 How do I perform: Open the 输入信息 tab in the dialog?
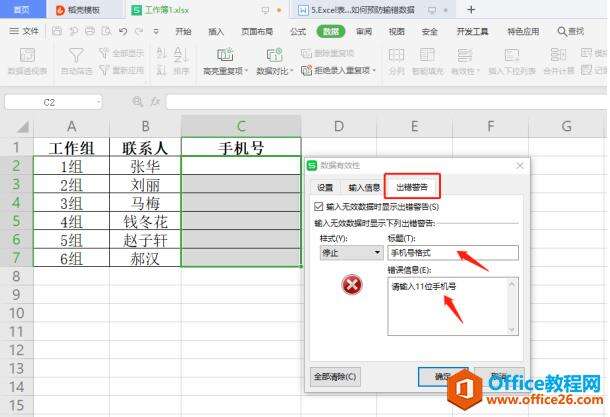pyautogui.click(x=364, y=187)
